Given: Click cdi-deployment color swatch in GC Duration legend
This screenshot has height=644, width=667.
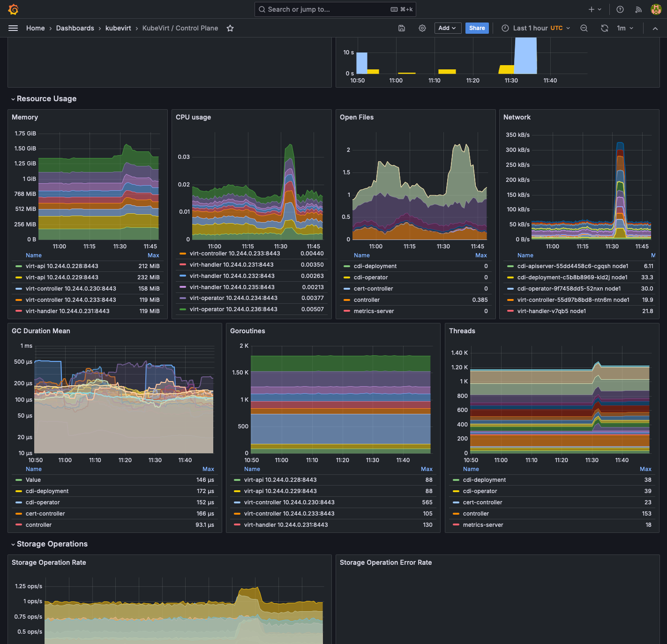Looking at the screenshot, I should point(19,491).
